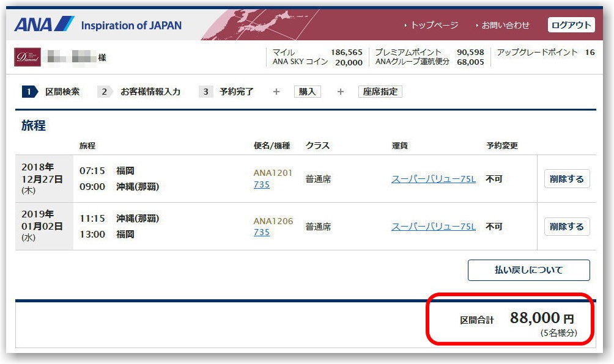Click the Diamond member status badge
The height and width of the screenshot is (364, 614).
[x=28, y=57]
